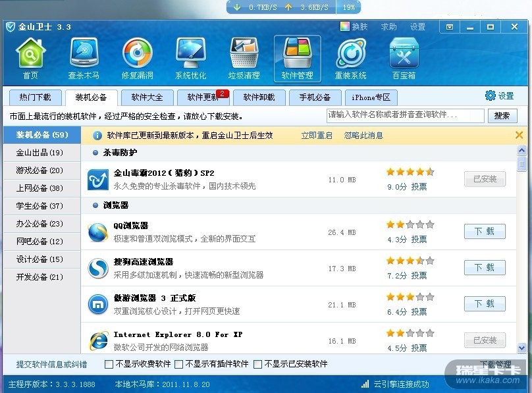The width and height of the screenshot is (532, 393).
Task: Focus the software name search field
Action: pos(405,116)
